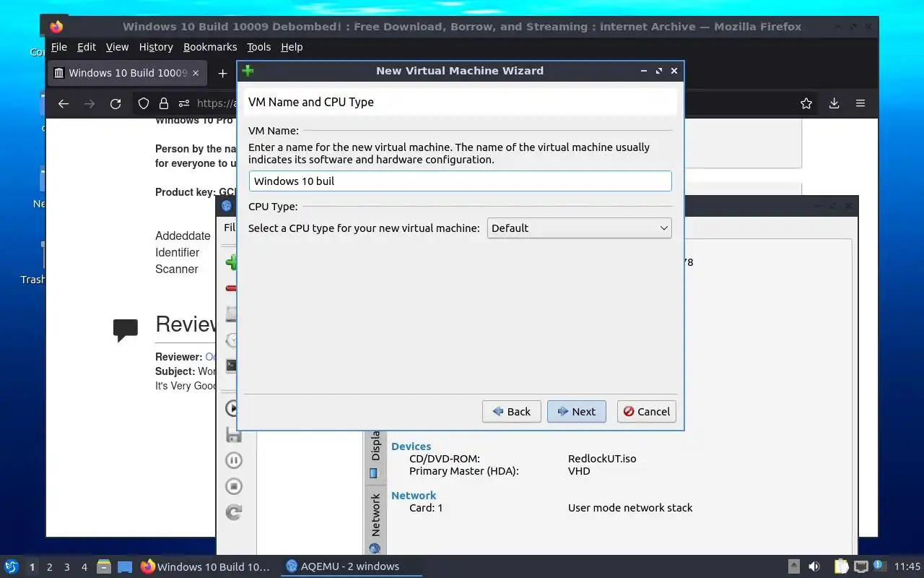The height and width of the screenshot is (578, 924).
Task: Click 'Addeddate' text on the webpage
Action: pyautogui.click(x=183, y=236)
